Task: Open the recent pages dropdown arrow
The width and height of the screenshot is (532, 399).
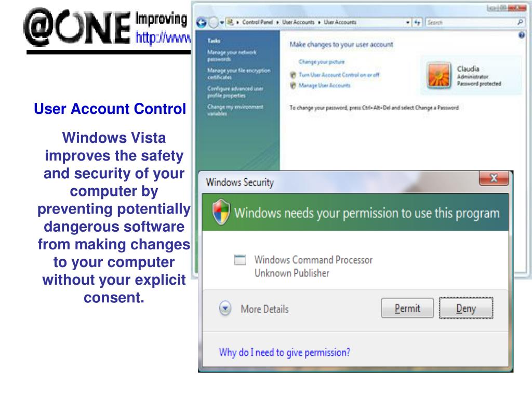Action: [x=222, y=23]
